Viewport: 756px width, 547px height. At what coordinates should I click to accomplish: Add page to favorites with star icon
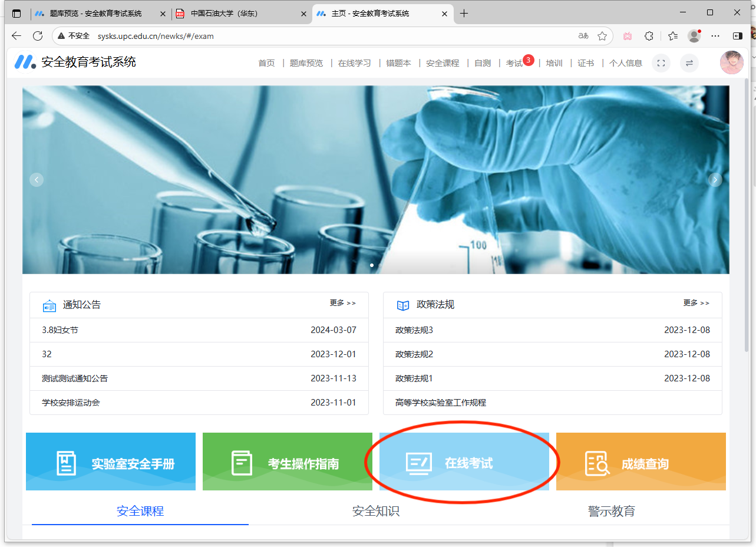pos(602,36)
